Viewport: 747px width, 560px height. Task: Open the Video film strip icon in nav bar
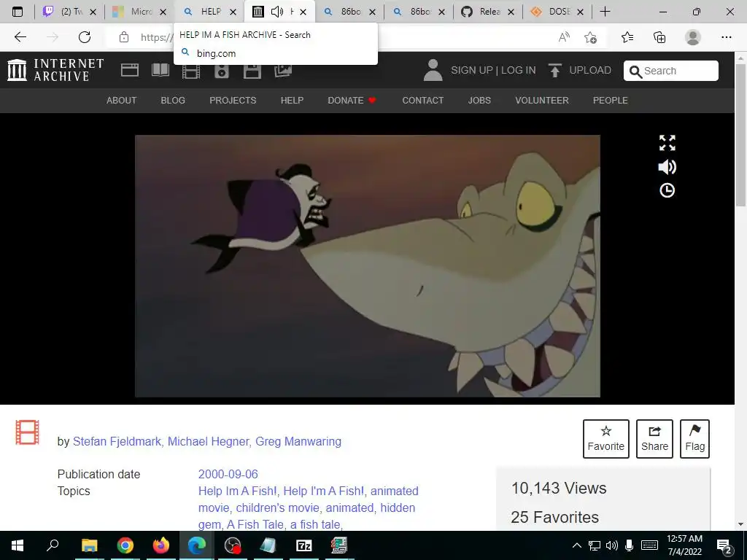point(191,71)
